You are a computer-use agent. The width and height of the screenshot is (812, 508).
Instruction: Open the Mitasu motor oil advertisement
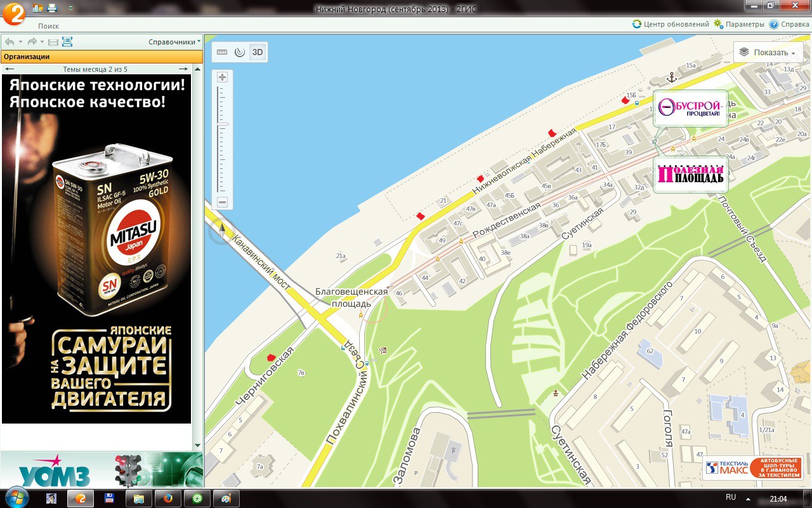[x=96, y=249]
